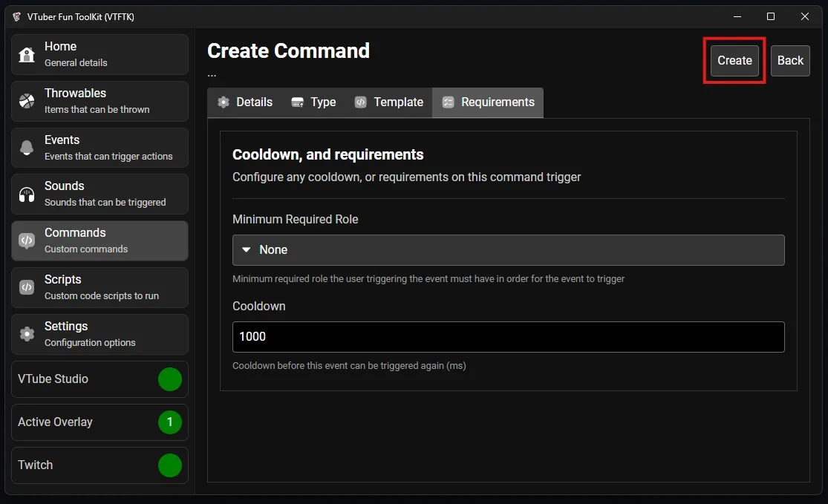Image resolution: width=828 pixels, height=504 pixels.
Task: Switch to the Details tab
Action: pos(244,102)
